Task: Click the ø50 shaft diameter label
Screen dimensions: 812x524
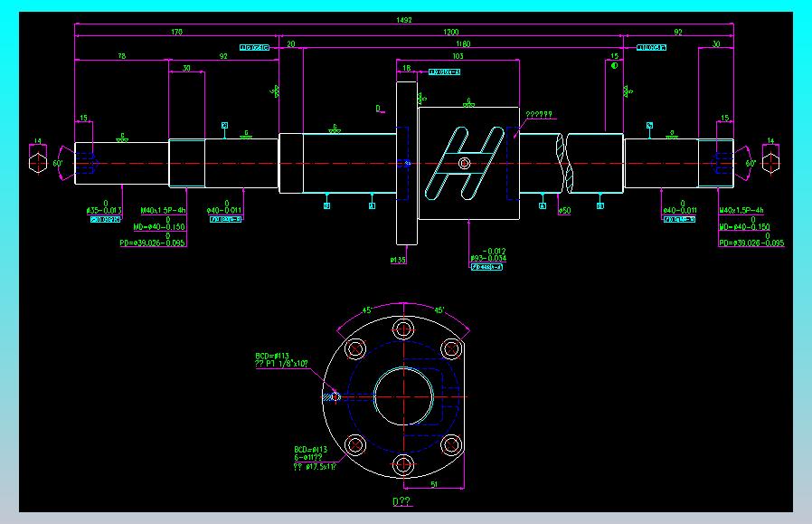Action: pos(564,211)
